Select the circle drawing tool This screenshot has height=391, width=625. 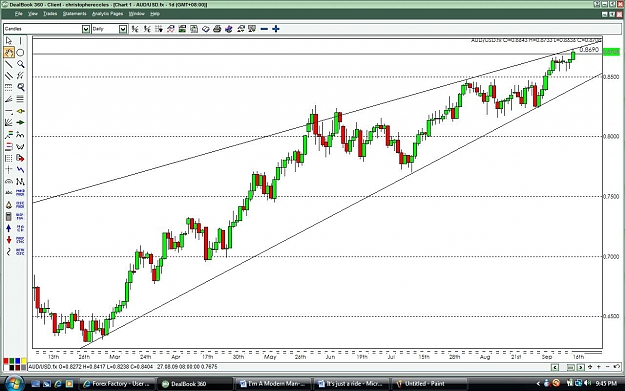(x=20, y=52)
